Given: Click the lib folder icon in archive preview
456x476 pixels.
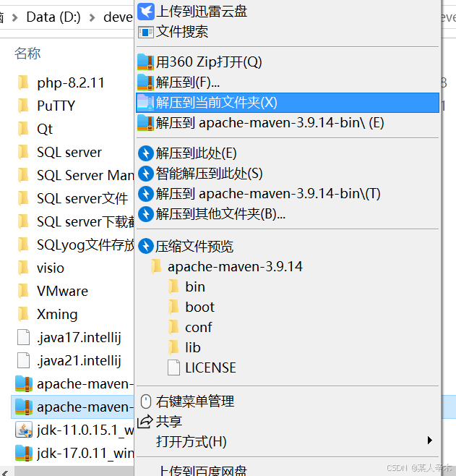Looking at the screenshot, I should [x=173, y=347].
